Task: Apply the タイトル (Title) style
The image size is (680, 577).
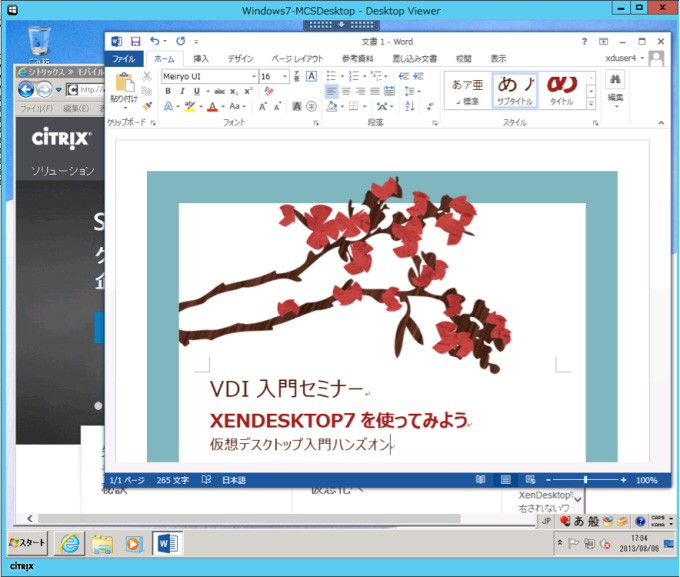Action: pyautogui.click(x=562, y=90)
